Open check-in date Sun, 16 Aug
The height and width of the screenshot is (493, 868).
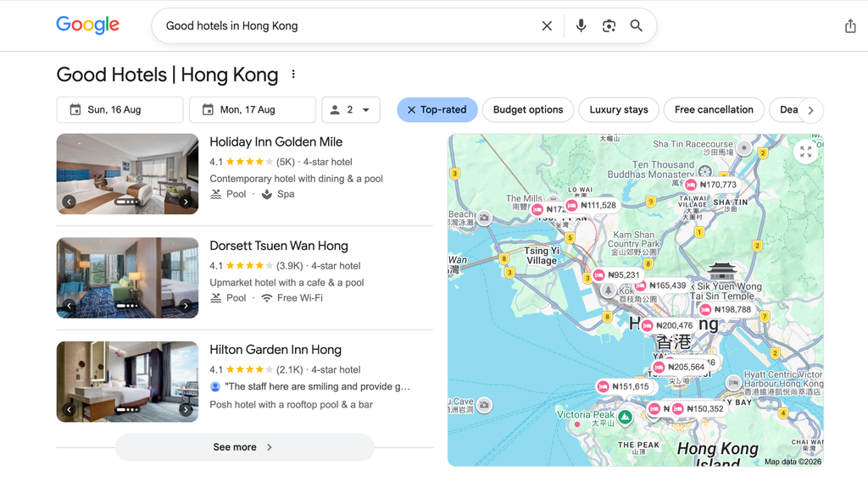click(x=120, y=109)
